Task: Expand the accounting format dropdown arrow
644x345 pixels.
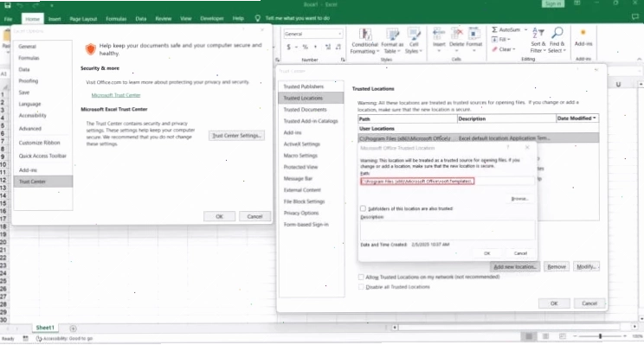Action: coord(296,47)
